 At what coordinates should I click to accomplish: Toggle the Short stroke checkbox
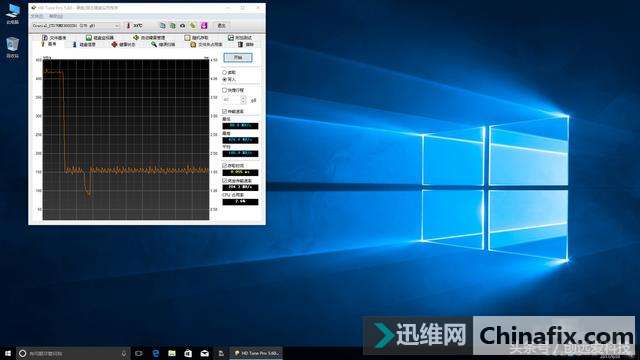click(224, 90)
